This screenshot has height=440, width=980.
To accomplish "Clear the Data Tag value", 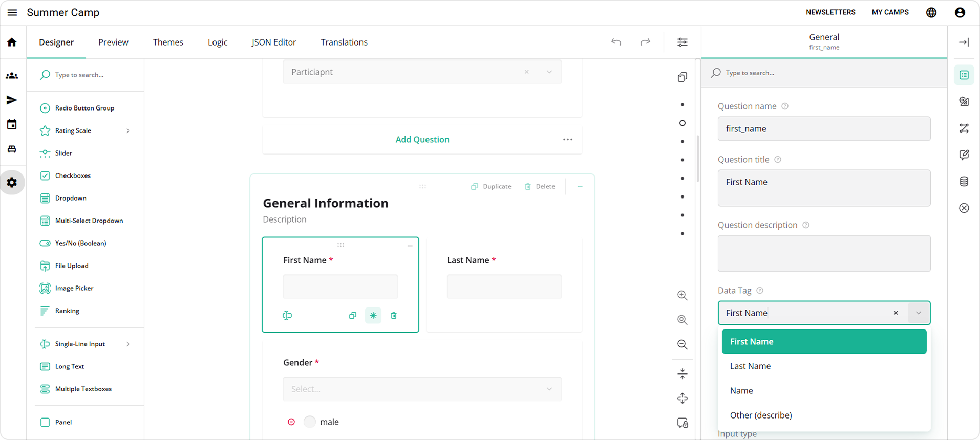I will [896, 313].
